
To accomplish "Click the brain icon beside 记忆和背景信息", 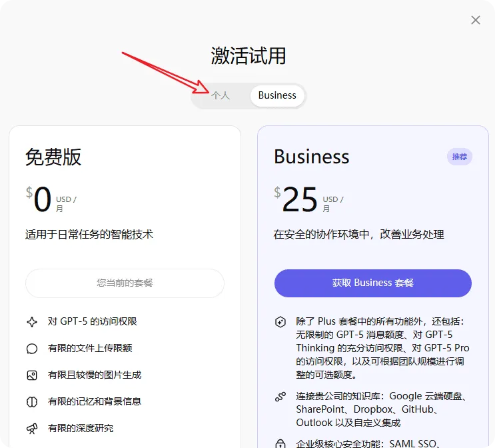I will [32, 402].
